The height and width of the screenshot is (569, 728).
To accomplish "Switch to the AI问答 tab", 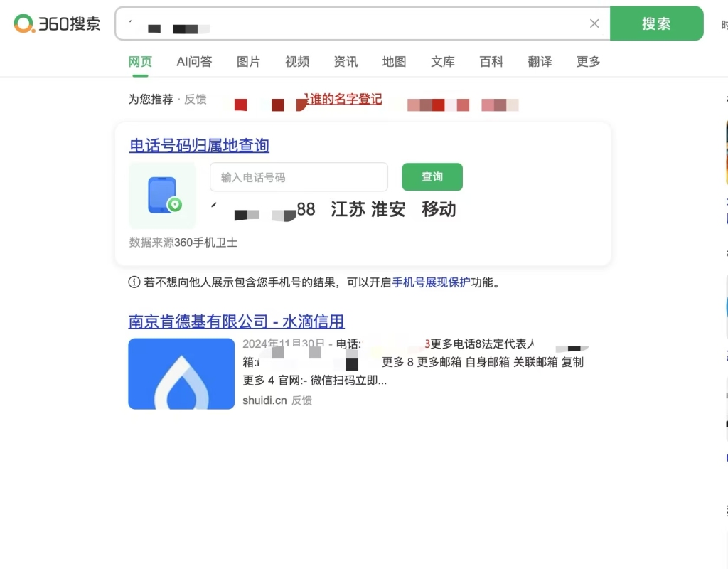I will click(x=193, y=62).
